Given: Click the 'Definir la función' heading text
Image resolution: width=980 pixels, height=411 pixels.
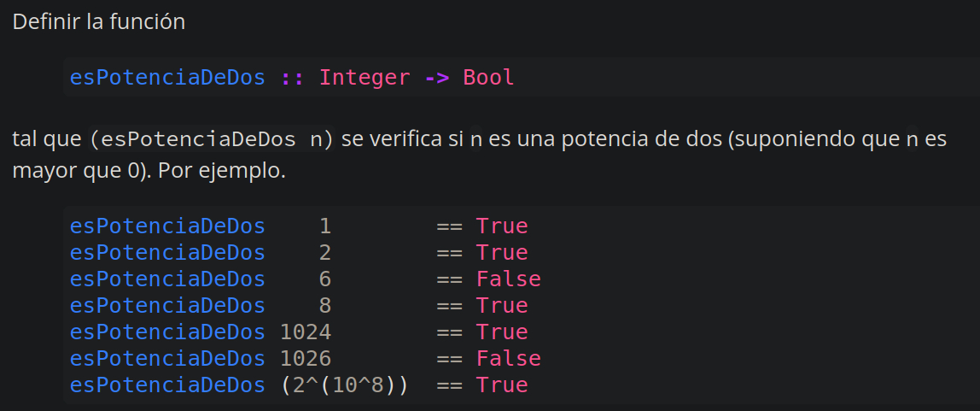Looking at the screenshot, I should click(x=98, y=22).
